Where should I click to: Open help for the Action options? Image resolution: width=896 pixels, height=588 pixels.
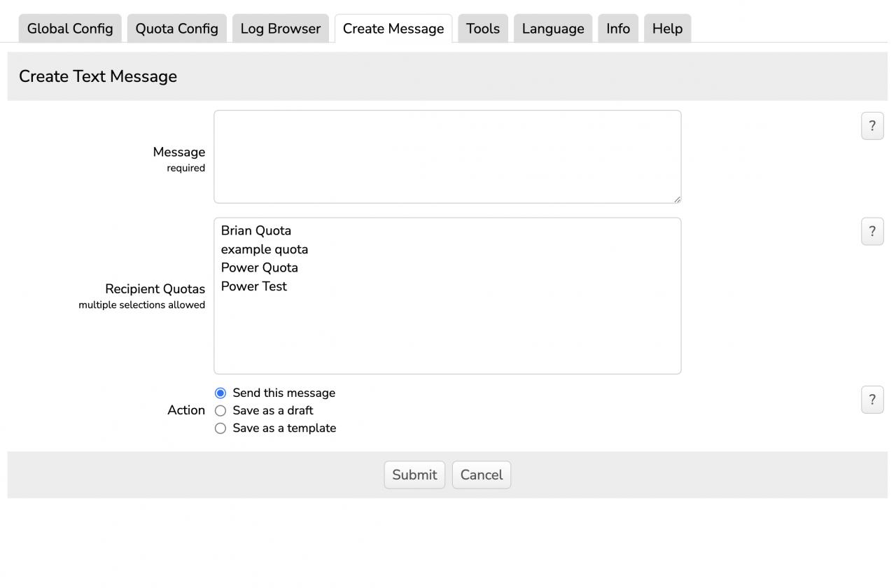click(x=871, y=400)
